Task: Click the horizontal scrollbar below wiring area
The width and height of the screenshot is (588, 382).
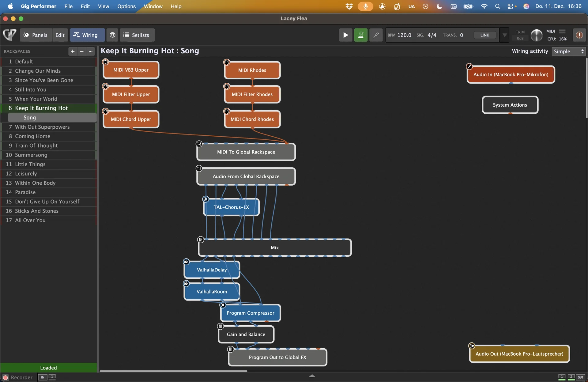Action: point(173,371)
